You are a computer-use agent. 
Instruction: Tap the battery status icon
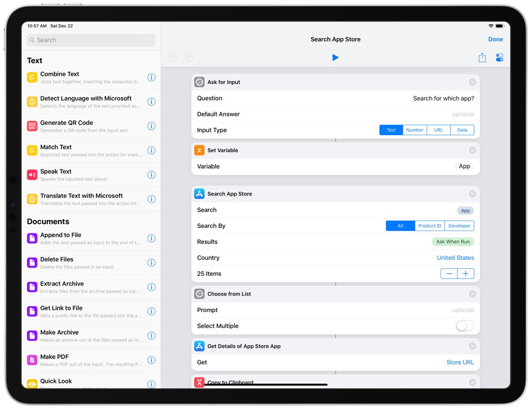point(500,26)
